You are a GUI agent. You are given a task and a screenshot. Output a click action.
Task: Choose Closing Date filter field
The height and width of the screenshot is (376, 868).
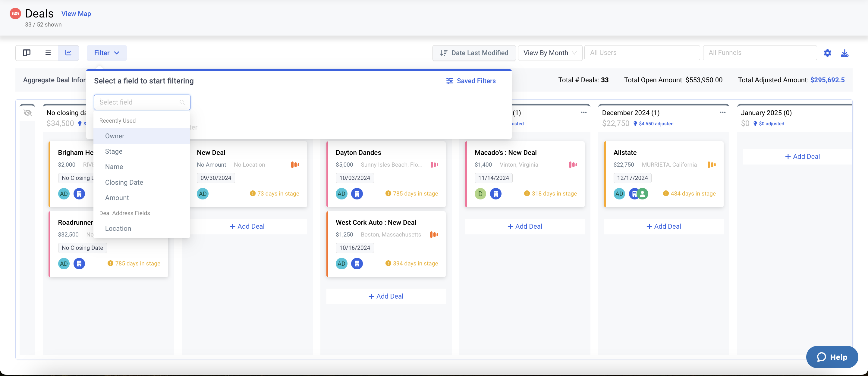tap(142, 182)
